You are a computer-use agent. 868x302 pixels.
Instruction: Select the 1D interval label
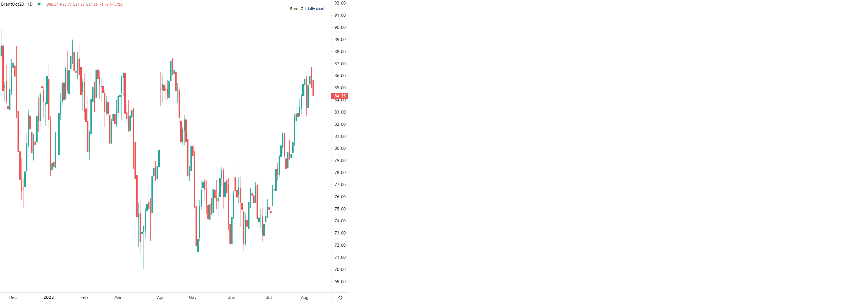[30, 5]
